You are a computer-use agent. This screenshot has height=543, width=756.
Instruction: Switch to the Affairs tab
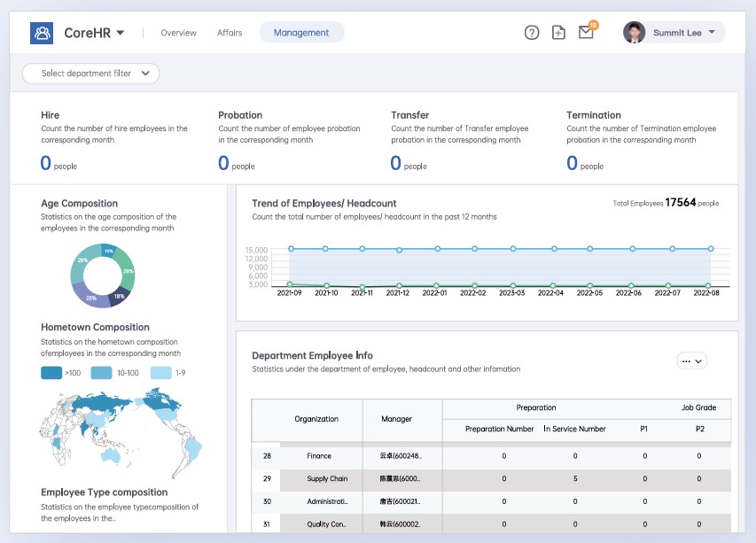pyautogui.click(x=230, y=33)
